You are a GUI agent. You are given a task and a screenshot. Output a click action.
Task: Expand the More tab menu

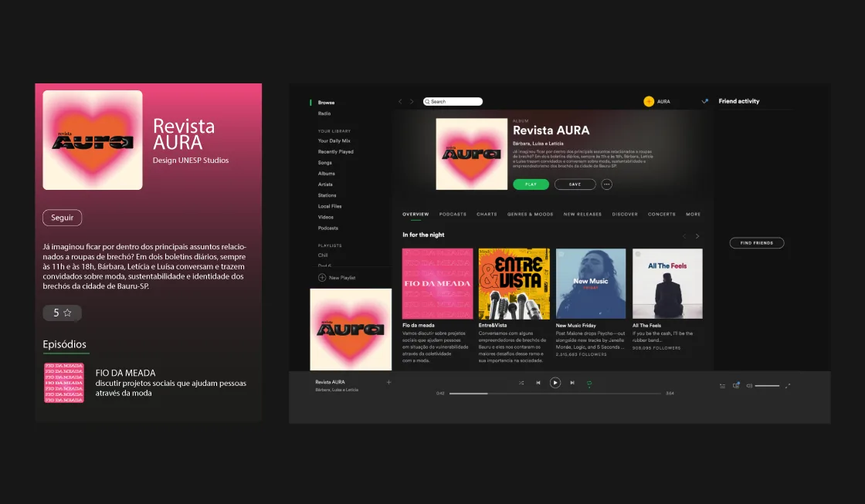[x=694, y=214]
